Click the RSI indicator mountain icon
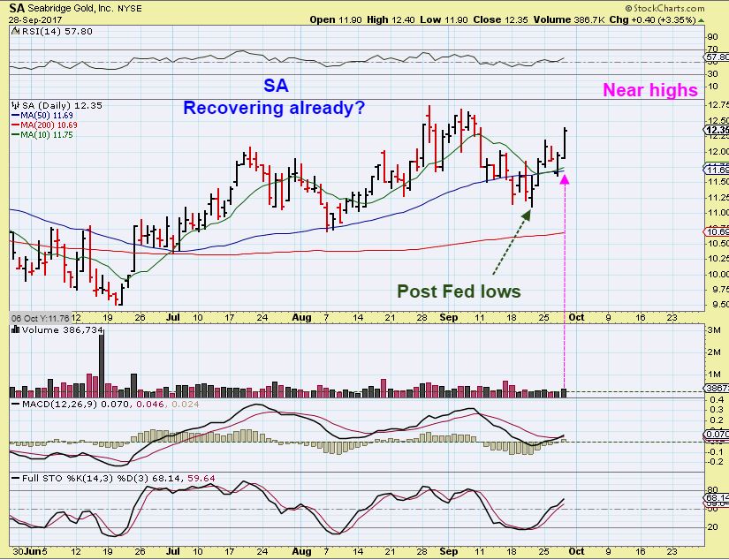This screenshot has width=729, height=560. click(15, 31)
